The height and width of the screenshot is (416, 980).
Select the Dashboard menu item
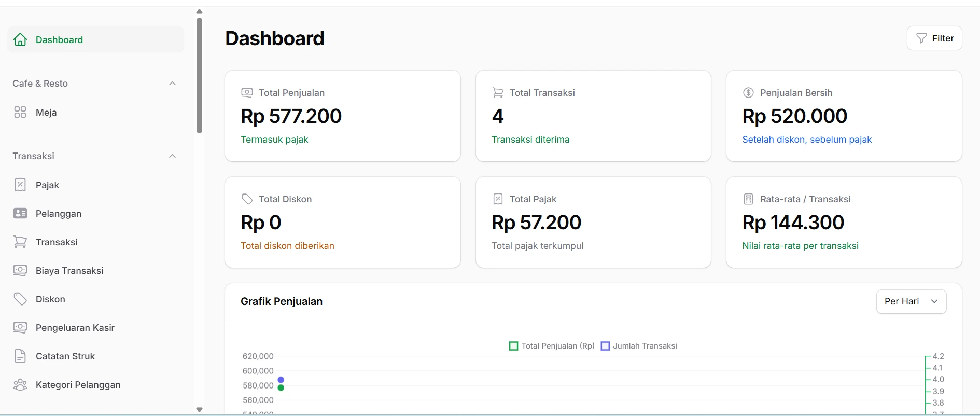click(x=95, y=39)
